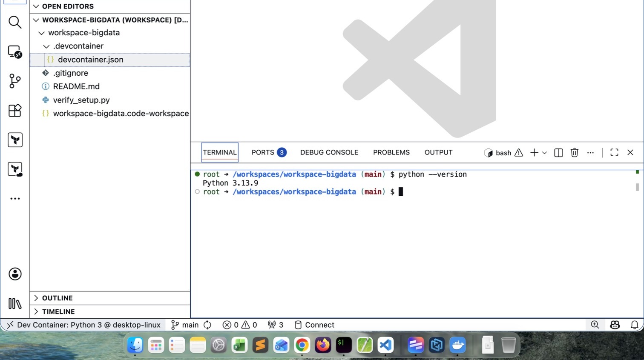Switch to the PORTS tab

(x=269, y=152)
